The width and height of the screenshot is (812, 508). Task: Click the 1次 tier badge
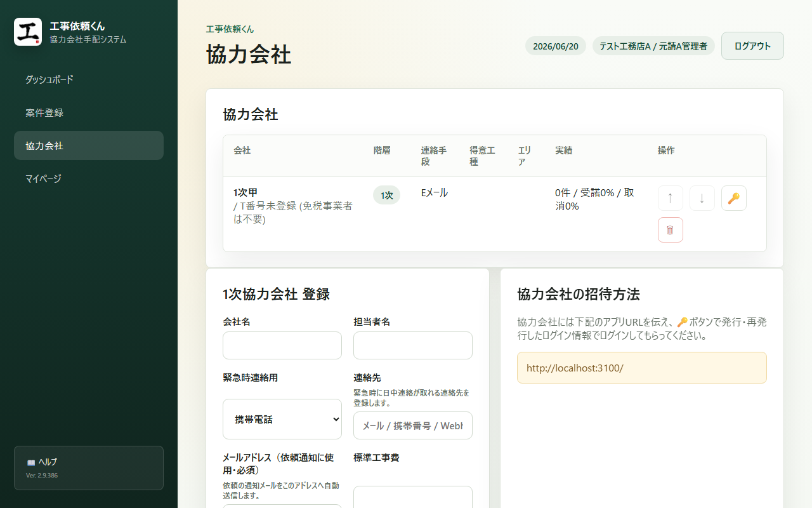tap(387, 195)
